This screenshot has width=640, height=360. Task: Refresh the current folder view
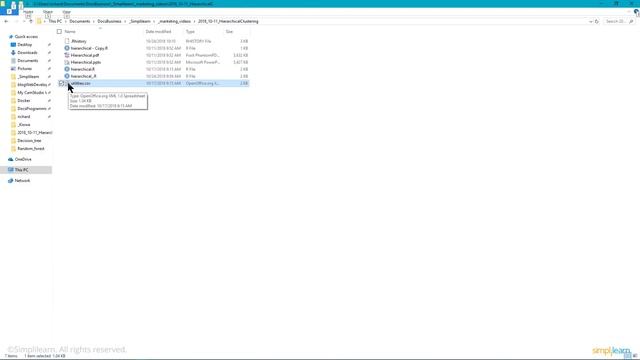click(x=597, y=21)
